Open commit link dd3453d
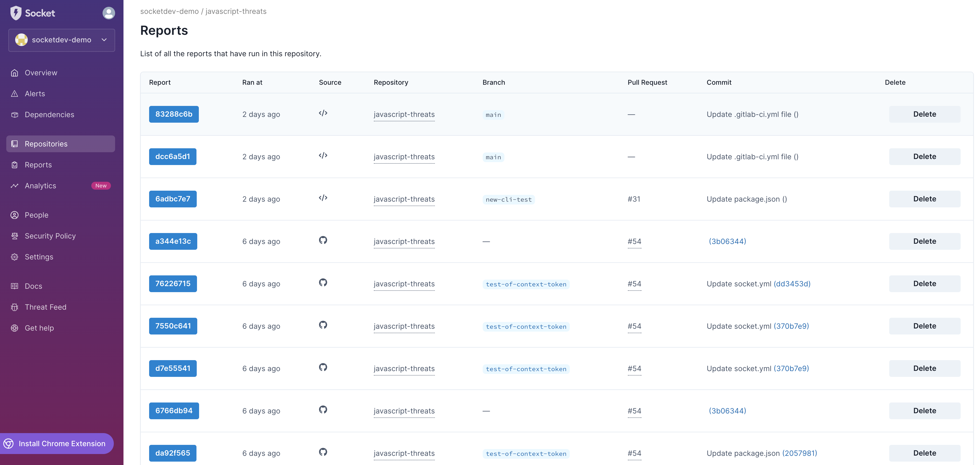The image size is (980, 465). pyautogui.click(x=792, y=284)
